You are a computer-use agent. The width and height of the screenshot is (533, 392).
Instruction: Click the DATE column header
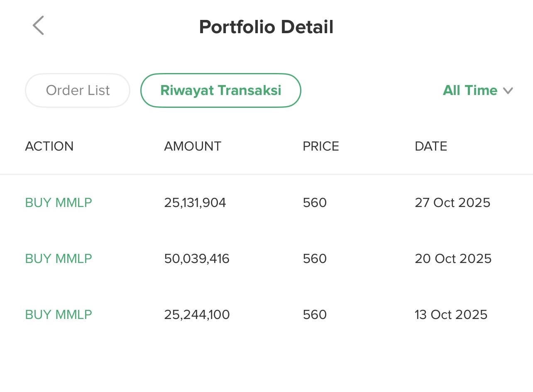[x=431, y=146]
